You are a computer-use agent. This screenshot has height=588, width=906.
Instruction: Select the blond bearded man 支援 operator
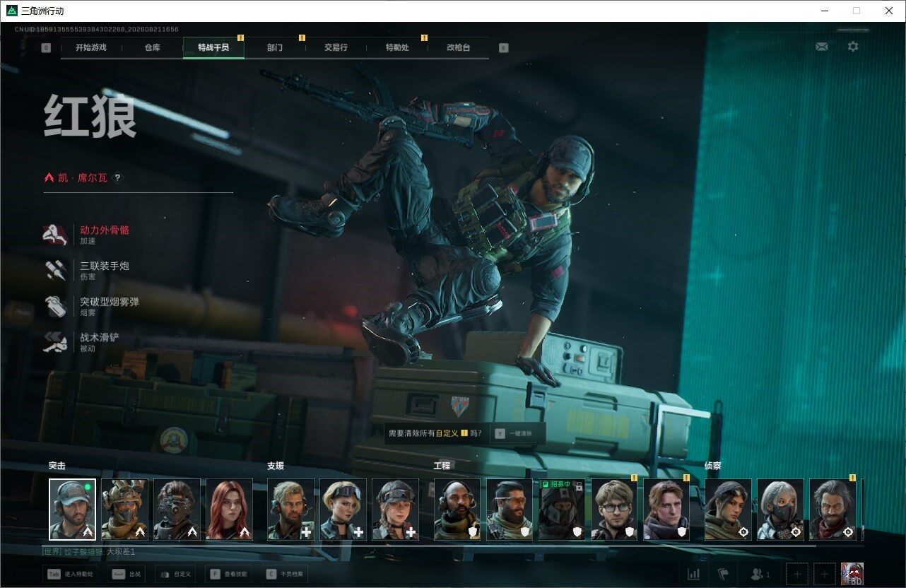(290, 510)
